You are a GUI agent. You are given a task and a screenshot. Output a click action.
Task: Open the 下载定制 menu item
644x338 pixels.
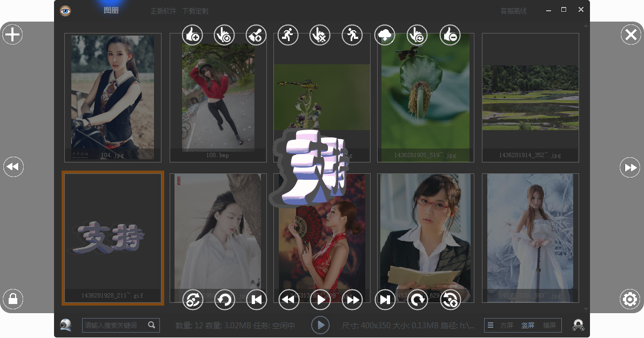tap(195, 11)
